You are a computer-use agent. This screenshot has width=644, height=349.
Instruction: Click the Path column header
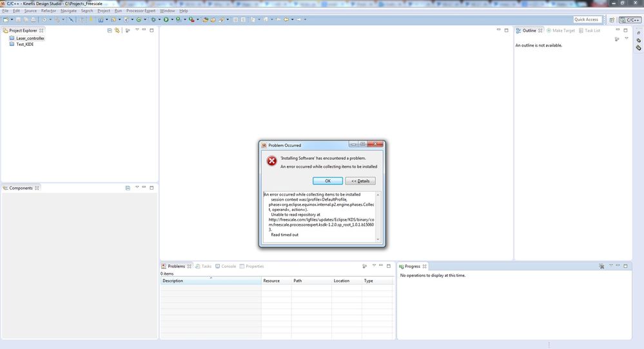tap(311, 281)
